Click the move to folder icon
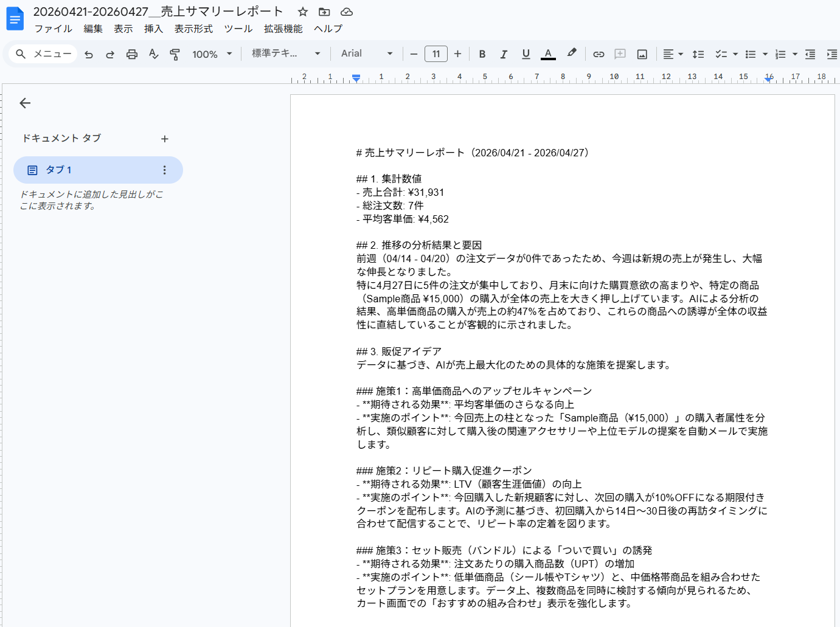The width and height of the screenshot is (840, 627). (x=324, y=12)
